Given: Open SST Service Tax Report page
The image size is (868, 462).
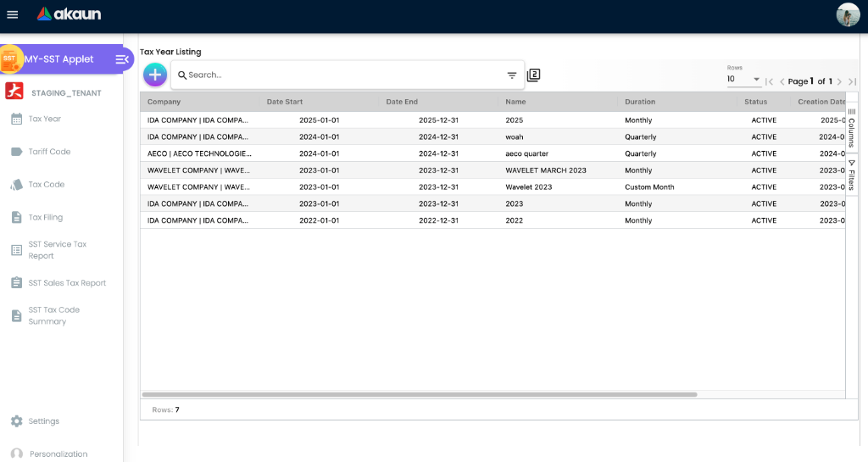Looking at the screenshot, I should tap(58, 250).
